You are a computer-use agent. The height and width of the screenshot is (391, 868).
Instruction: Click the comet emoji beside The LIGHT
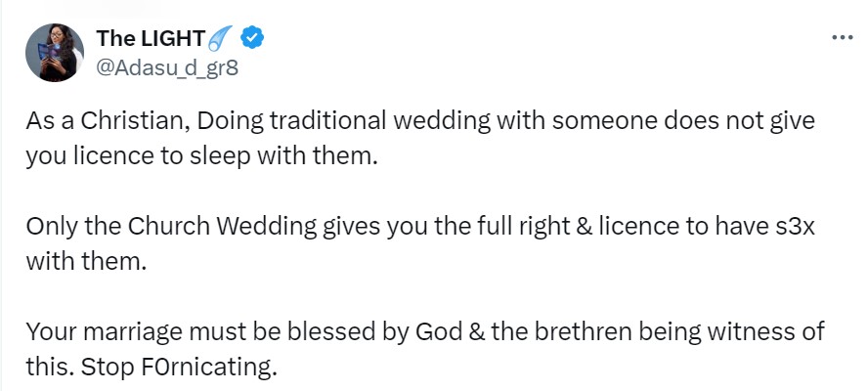click(222, 38)
